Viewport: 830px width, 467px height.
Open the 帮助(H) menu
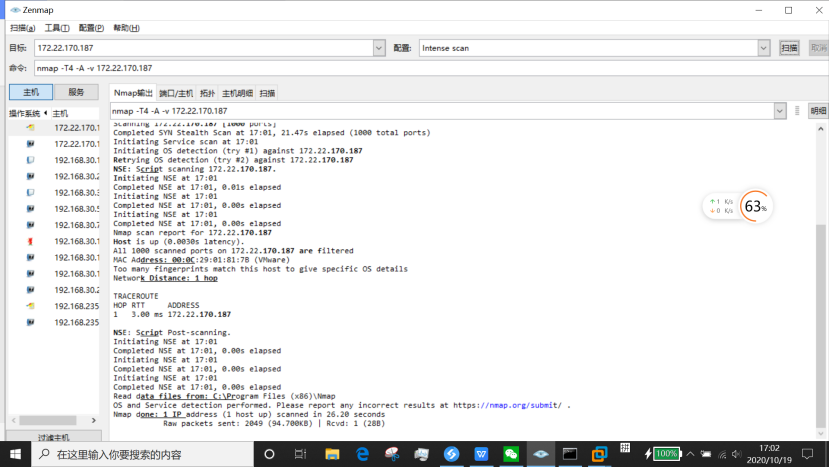click(x=126, y=28)
